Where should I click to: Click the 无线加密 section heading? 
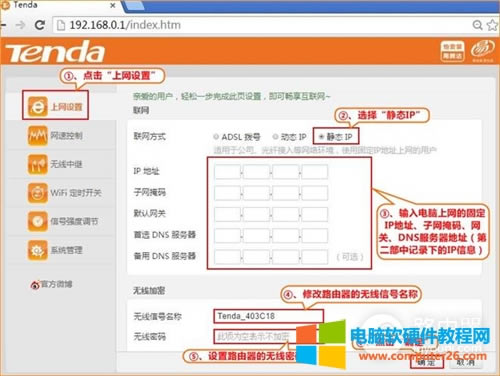[x=149, y=291]
